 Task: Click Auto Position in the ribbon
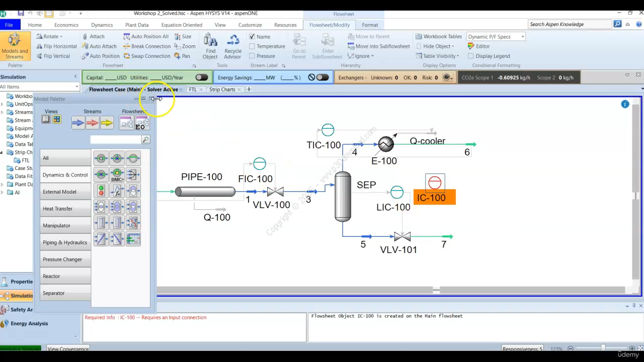point(101,56)
